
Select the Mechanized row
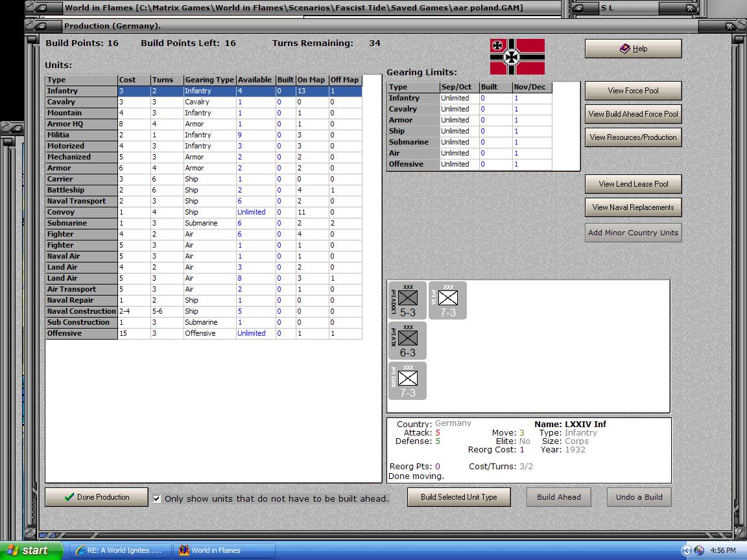point(204,157)
